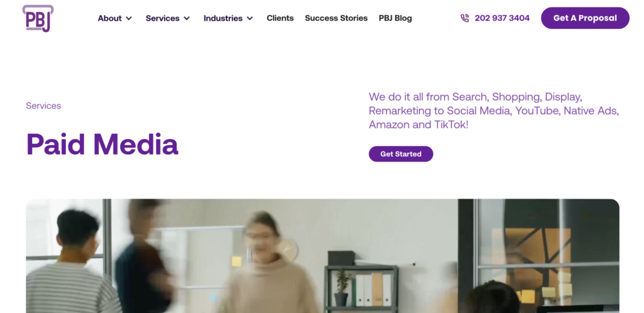Click the Paid Media page heading
The width and height of the screenshot is (644, 313).
click(103, 145)
